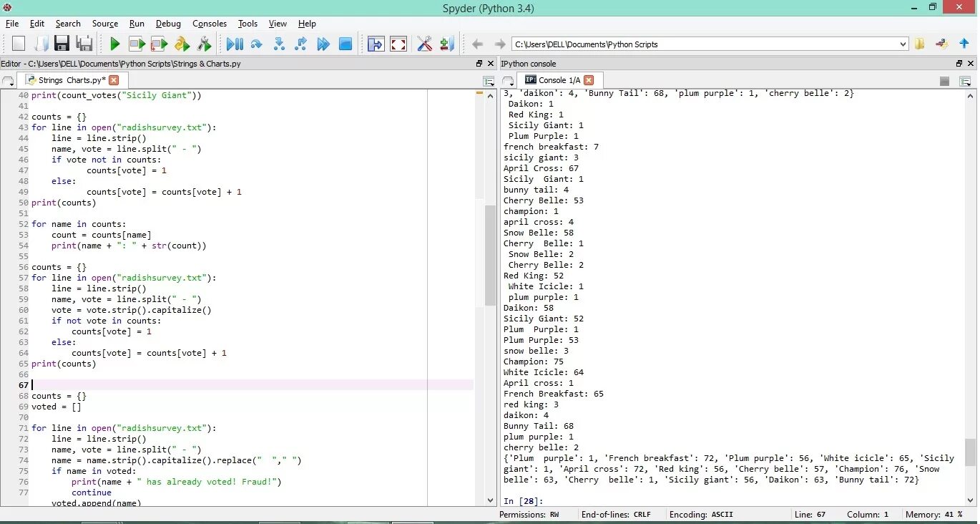Close the IPython console pane
Screen dimensions: 980x524
[971, 64]
